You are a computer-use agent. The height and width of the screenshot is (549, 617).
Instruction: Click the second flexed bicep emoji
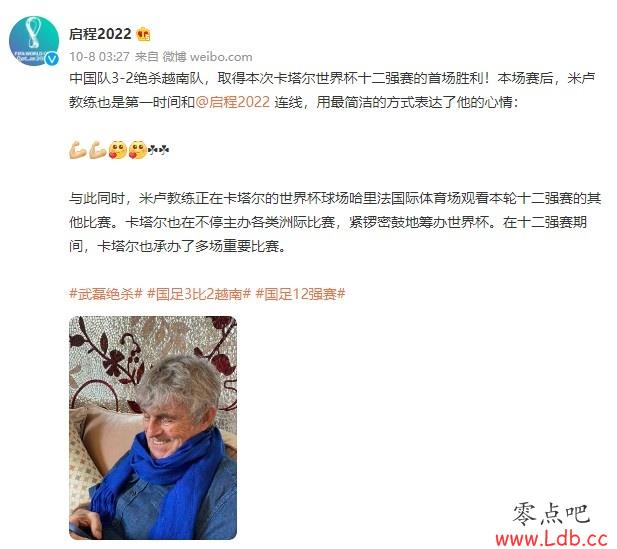[97, 150]
